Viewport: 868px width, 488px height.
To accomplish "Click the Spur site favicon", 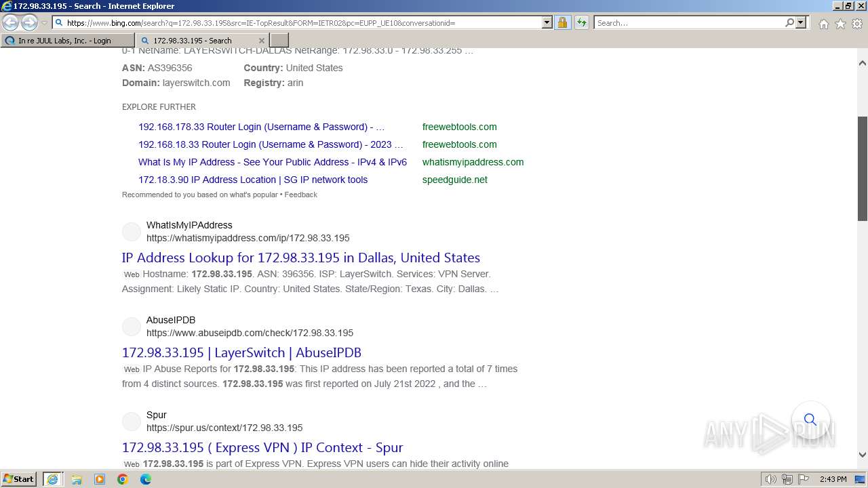I will [132, 422].
